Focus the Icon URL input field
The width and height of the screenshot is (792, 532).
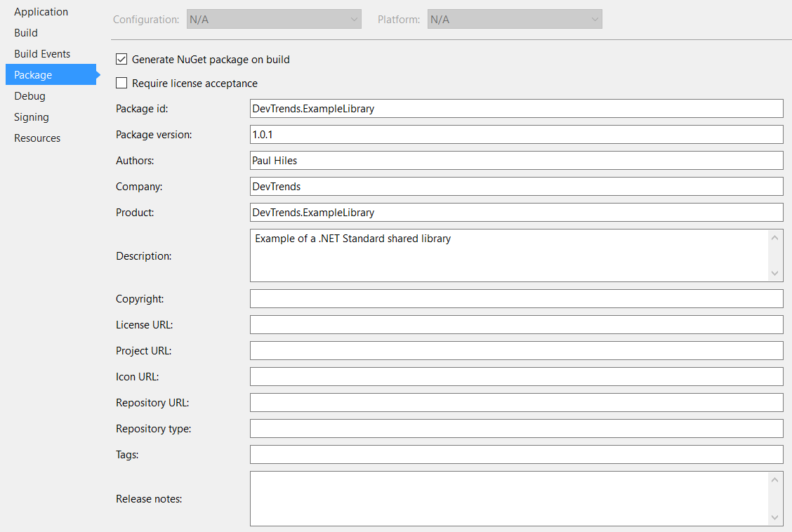pyautogui.click(x=516, y=376)
